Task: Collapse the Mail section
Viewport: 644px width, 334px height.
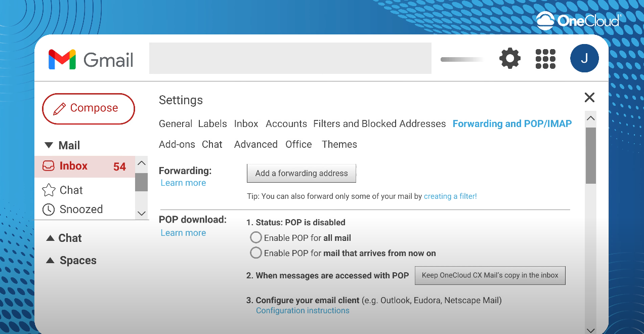Action: 49,146
